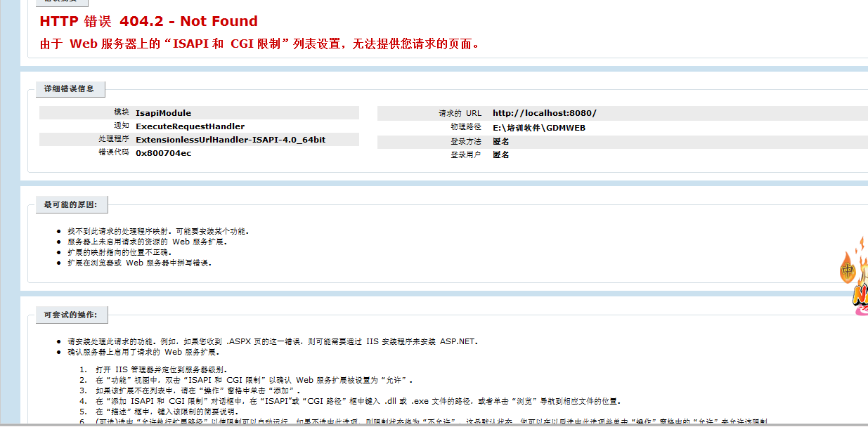Image resolution: width=868 pixels, height=427 pixels.
Task: Click the ExtensionlessUrlHandler-ISAPI-4.0_64bit handler value
Action: coord(230,140)
